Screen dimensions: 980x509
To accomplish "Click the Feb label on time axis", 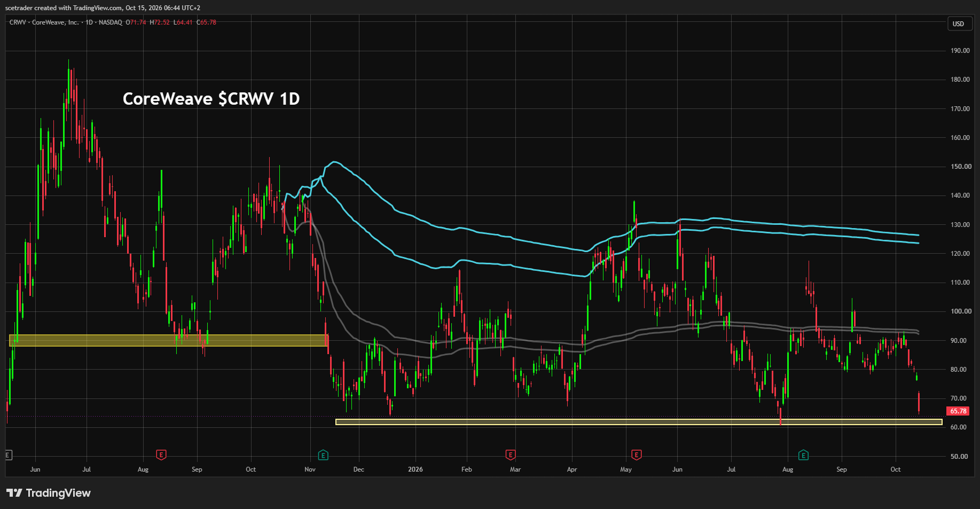I will tap(466, 469).
